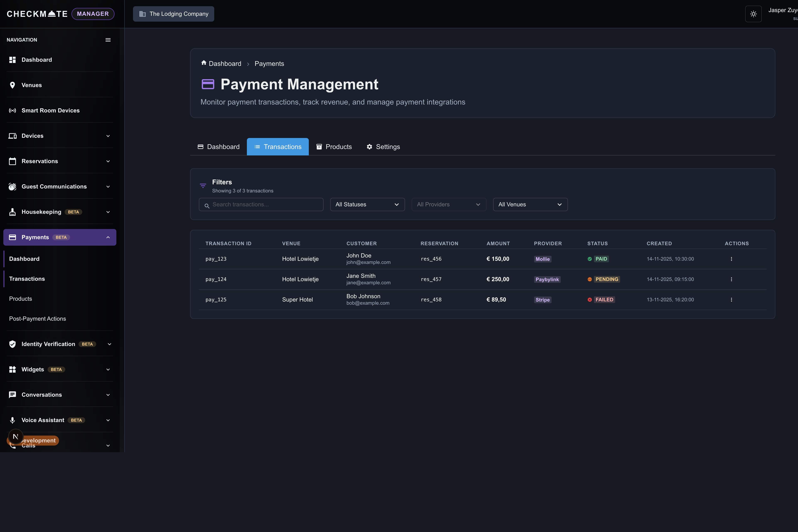Screen dimensions: 798x532
Task: Click The Lodging Company selector button
Action: pyautogui.click(x=173, y=14)
